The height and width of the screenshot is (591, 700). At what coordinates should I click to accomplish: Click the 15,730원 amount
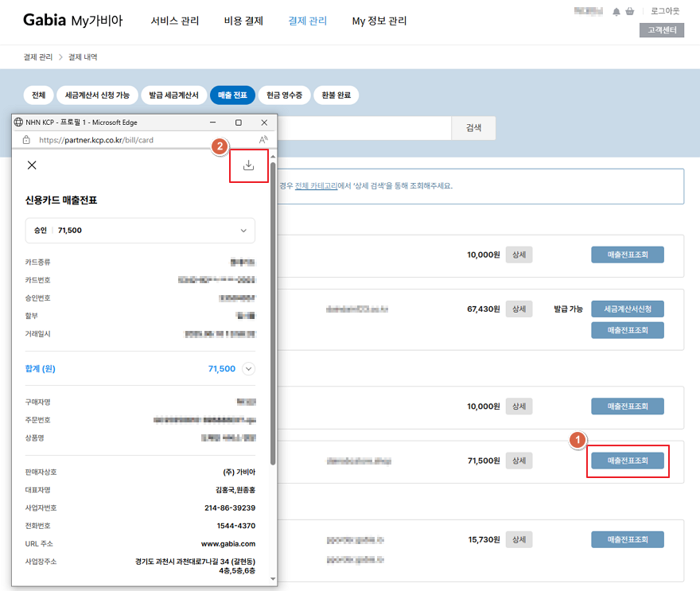[x=484, y=539]
